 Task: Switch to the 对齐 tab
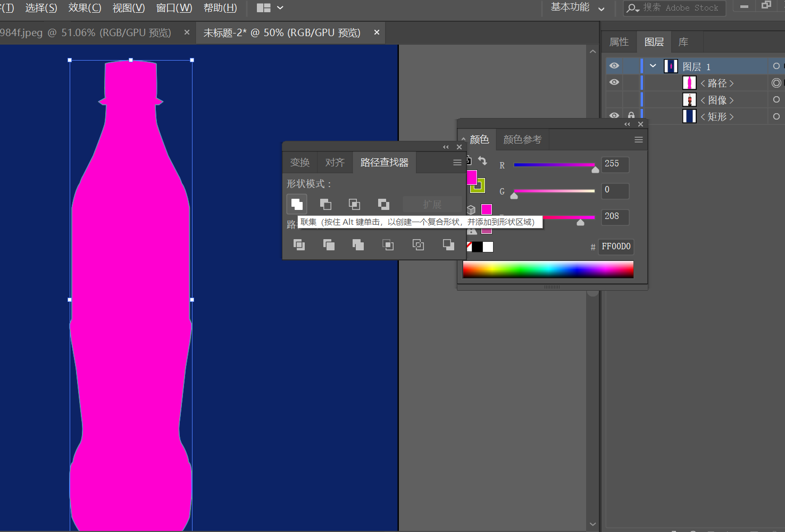click(x=335, y=163)
